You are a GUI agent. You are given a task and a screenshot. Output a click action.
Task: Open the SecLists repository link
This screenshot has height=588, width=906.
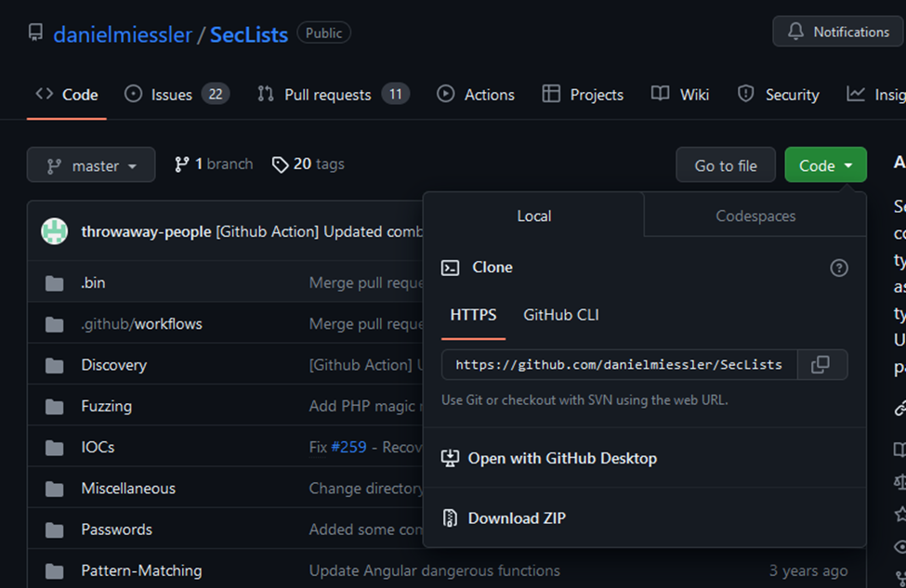pos(249,34)
